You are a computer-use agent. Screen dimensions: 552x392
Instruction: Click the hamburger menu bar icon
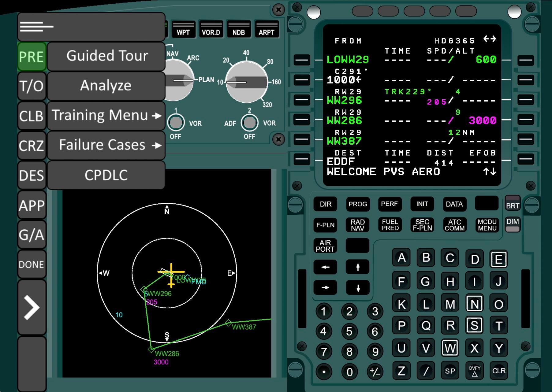[x=37, y=27]
